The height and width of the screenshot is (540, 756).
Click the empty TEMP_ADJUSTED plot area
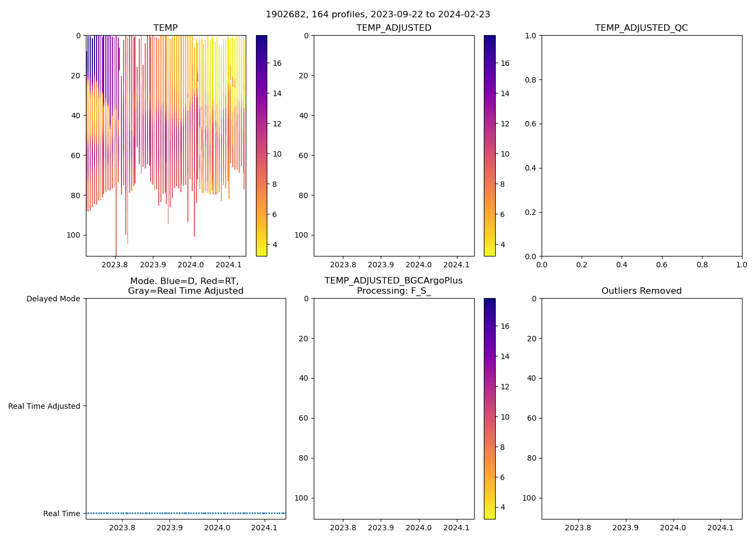pos(394,146)
